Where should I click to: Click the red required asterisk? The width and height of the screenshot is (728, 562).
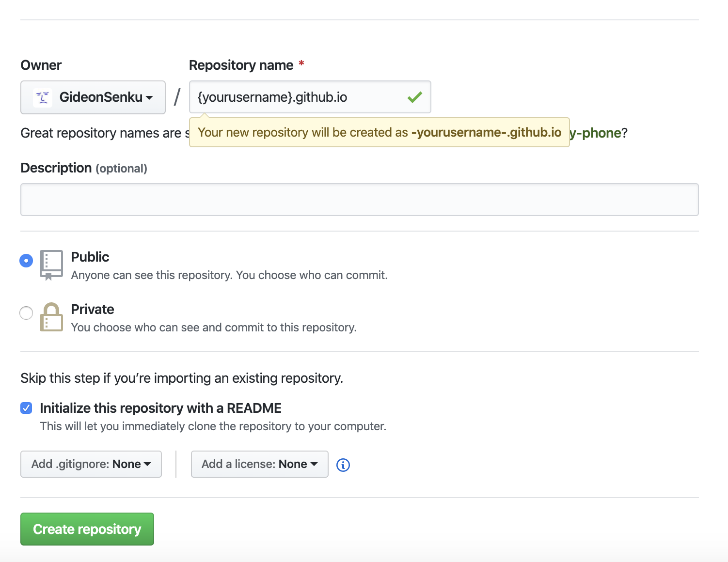point(301,64)
